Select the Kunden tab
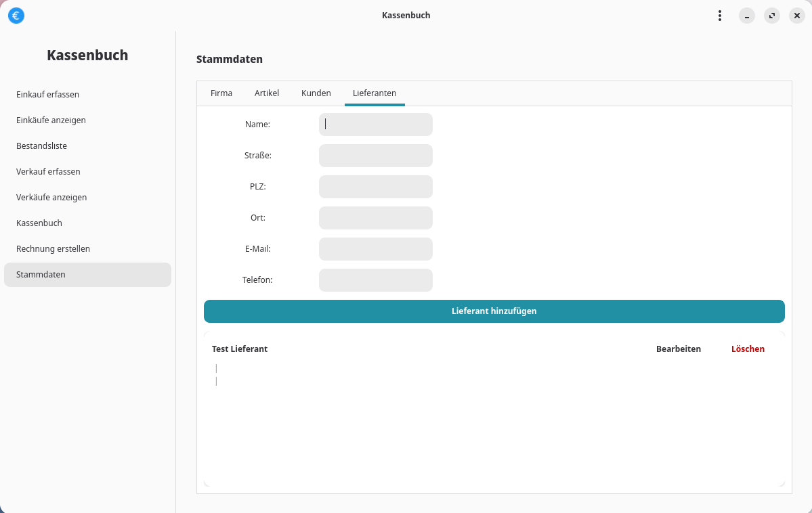 point(316,93)
